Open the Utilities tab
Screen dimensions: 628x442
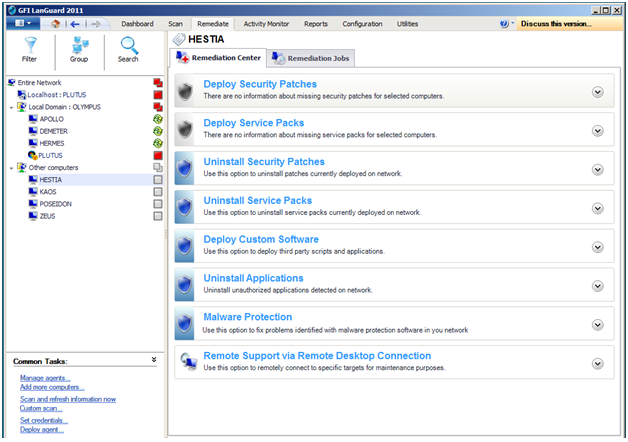407,24
